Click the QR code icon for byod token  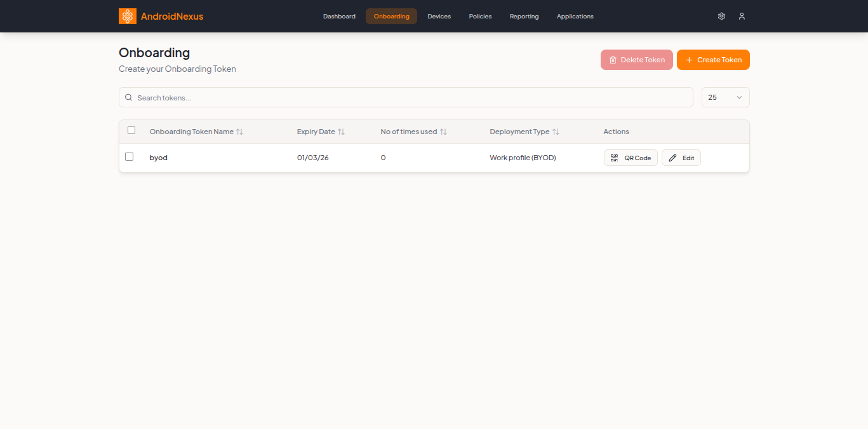(613, 157)
